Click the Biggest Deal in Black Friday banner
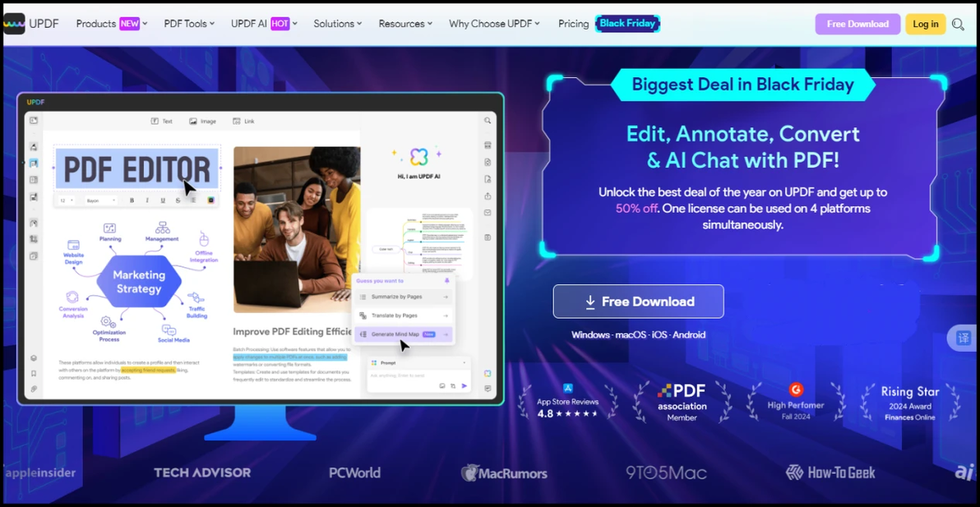Screen dimensions: 980x507 click(x=742, y=85)
